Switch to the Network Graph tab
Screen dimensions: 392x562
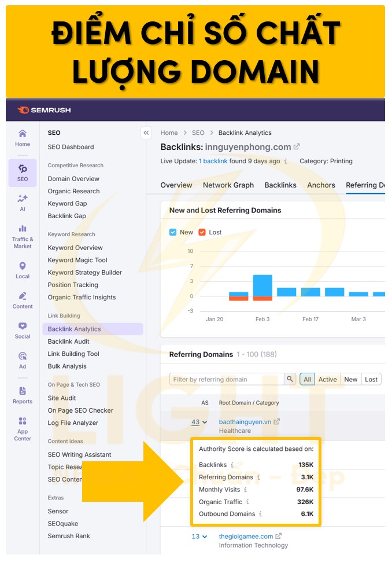click(228, 185)
